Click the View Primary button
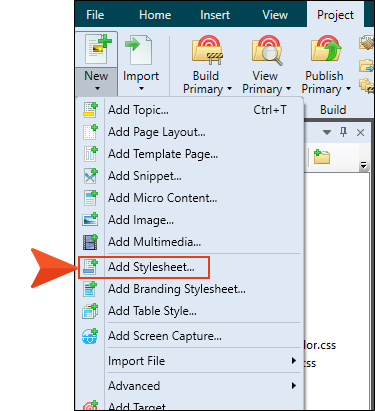375x411 pixels. click(265, 65)
